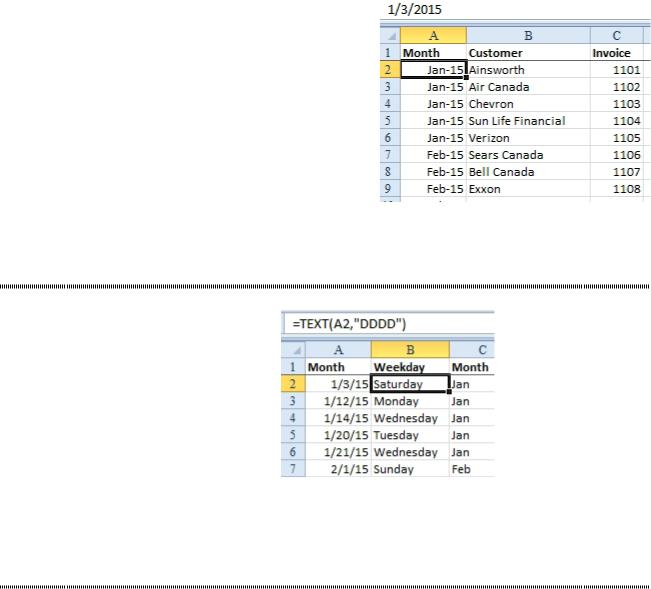Screen dimensions: 651x589
Task: Select column C header in upper sheet
Action: point(617,36)
